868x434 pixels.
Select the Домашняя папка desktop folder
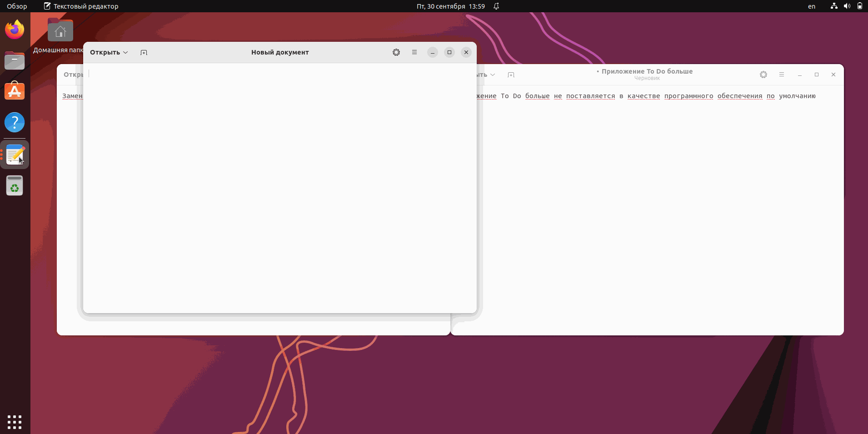click(60, 35)
